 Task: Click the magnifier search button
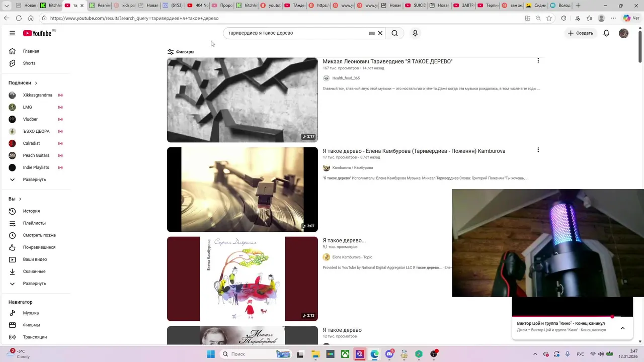click(x=394, y=33)
